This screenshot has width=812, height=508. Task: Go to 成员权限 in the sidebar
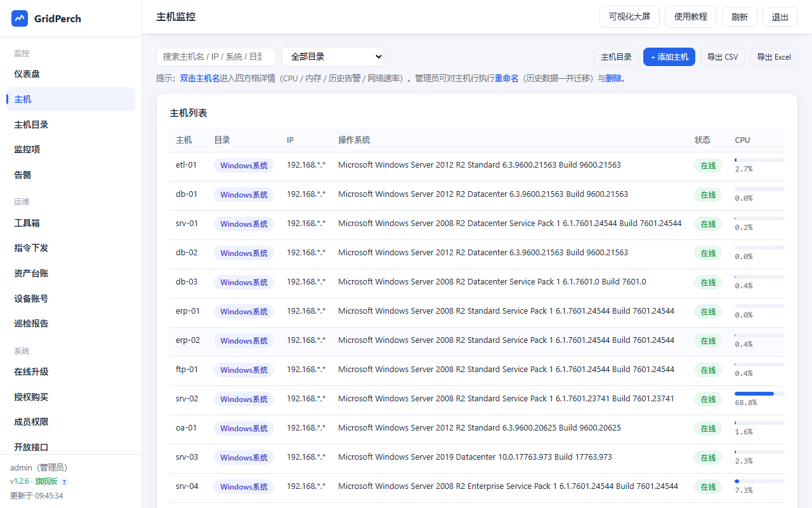(70, 422)
